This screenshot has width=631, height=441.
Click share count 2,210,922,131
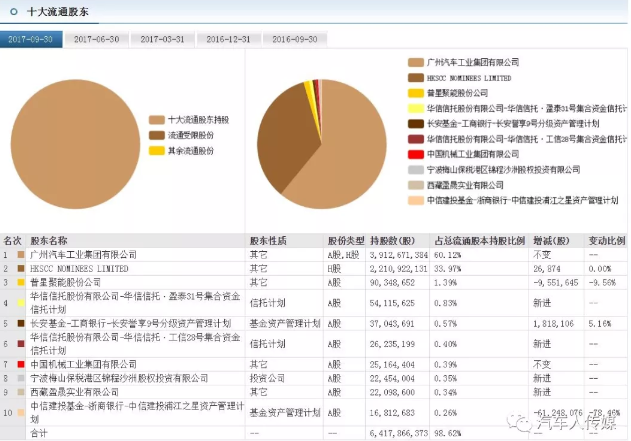coord(398,269)
